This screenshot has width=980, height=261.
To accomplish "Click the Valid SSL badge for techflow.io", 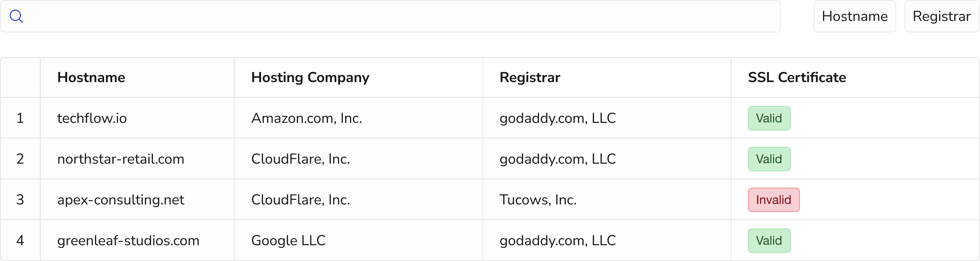I will click(x=769, y=118).
